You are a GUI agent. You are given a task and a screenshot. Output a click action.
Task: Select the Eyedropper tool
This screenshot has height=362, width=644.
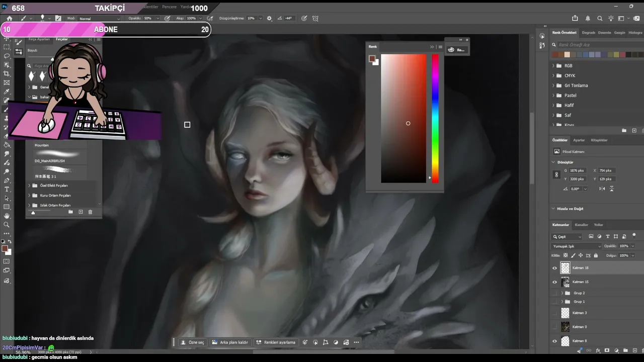(7, 92)
